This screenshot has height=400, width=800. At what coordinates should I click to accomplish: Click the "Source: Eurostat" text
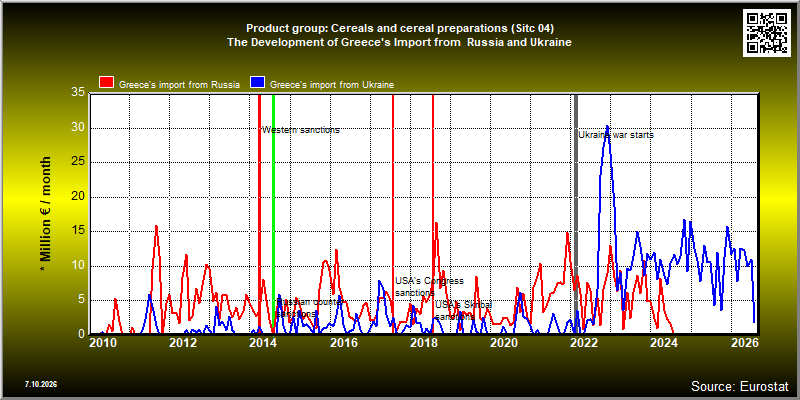click(x=739, y=386)
